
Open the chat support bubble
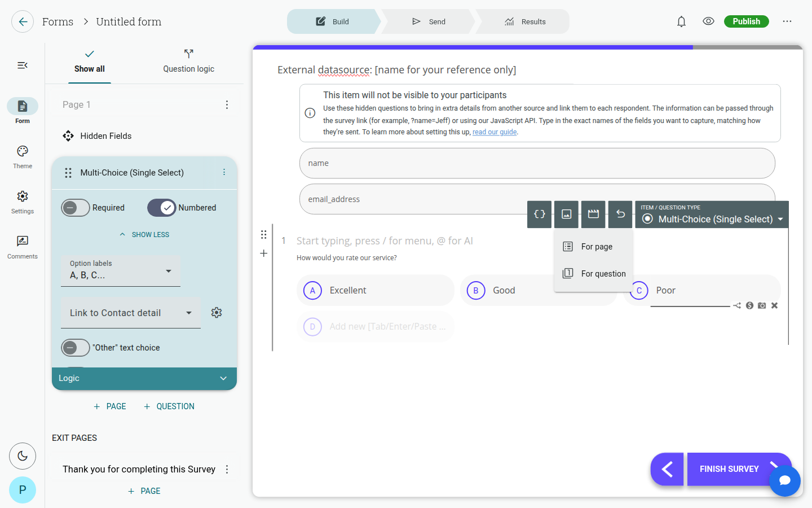coord(785,481)
